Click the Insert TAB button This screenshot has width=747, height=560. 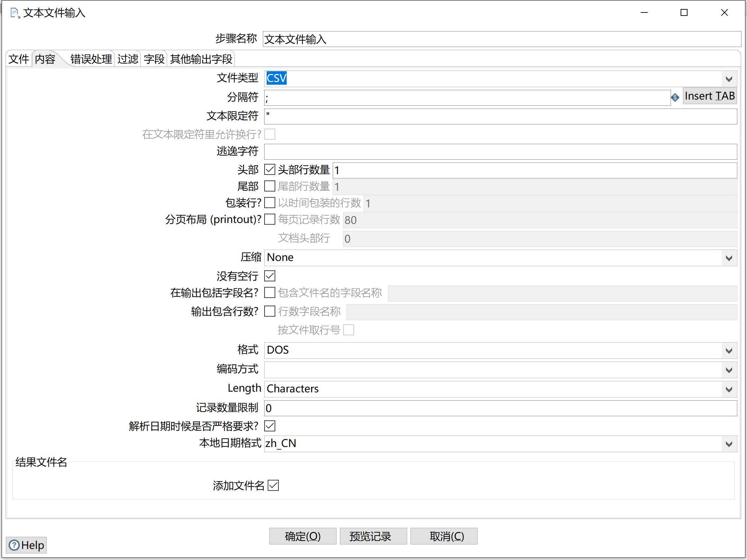(x=710, y=96)
